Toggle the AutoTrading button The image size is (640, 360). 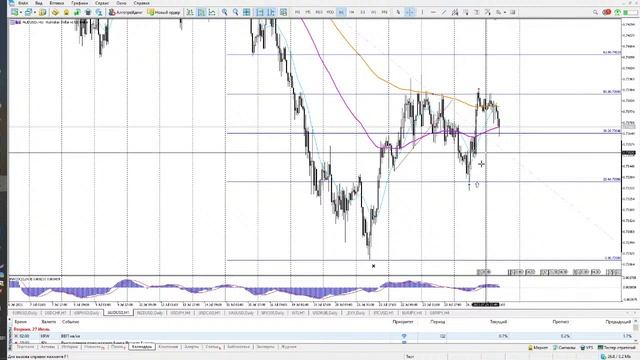click(125, 12)
